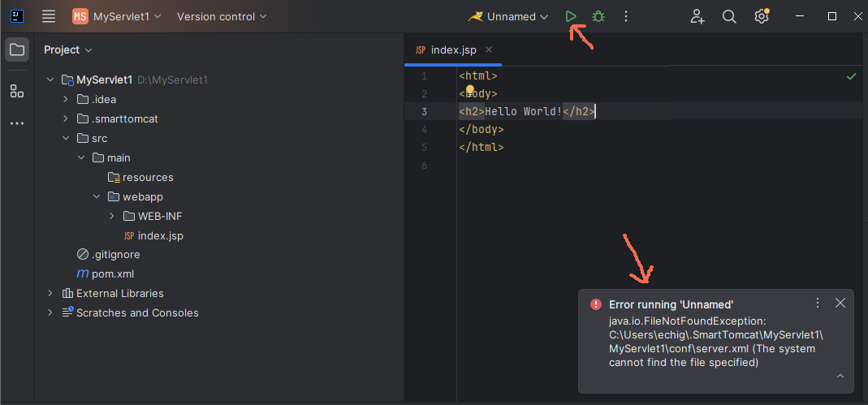
Task: Open the MyServlet1 project dropdown
Action: coord(116,16)
